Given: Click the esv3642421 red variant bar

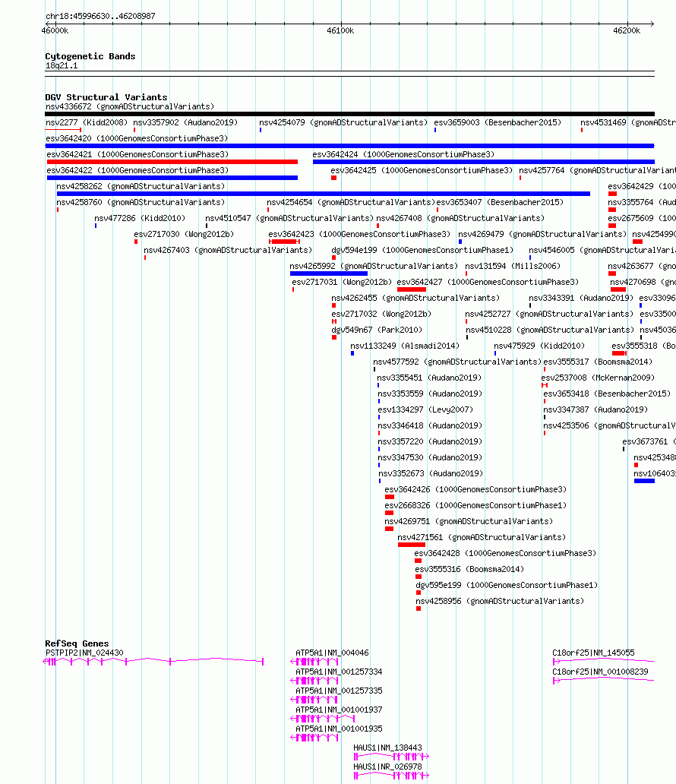Looking at the screenshot, I should (x=172, y=162).
